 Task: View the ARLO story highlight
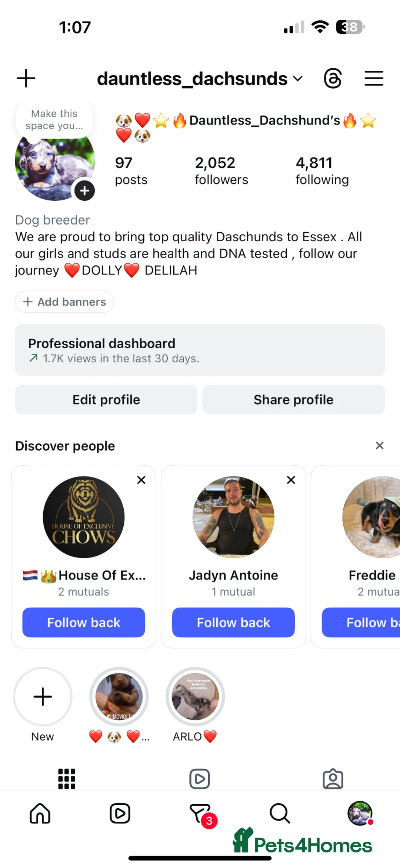coord(195,696)
